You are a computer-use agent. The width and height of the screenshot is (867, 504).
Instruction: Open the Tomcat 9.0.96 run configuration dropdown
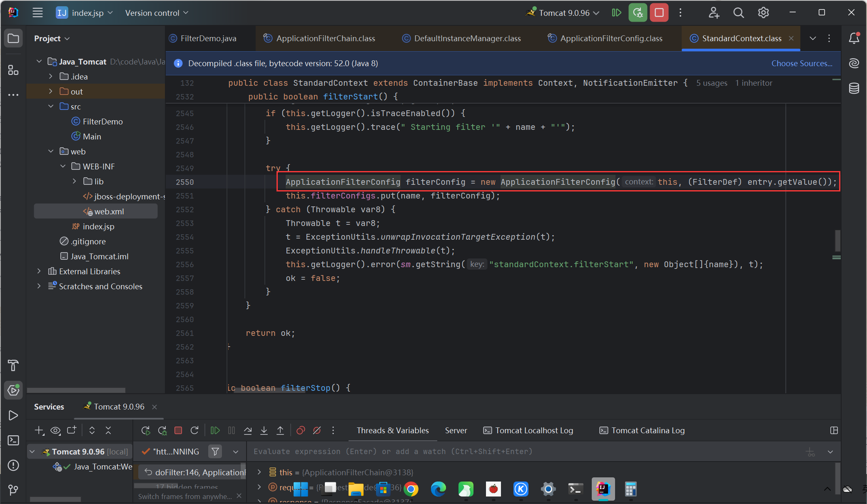click(x=562, y=13)
